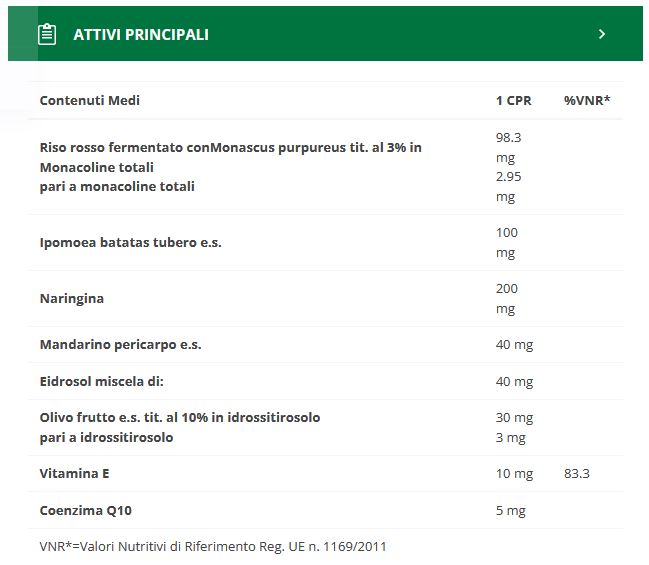
Task: Click the 83.3 VNR value for Vitamina E
Action: (x=577, y=473)
